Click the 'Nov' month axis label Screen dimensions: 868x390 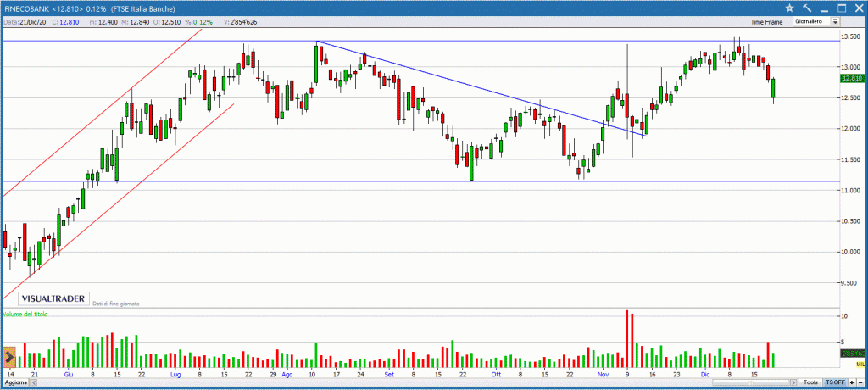[603, 375]
